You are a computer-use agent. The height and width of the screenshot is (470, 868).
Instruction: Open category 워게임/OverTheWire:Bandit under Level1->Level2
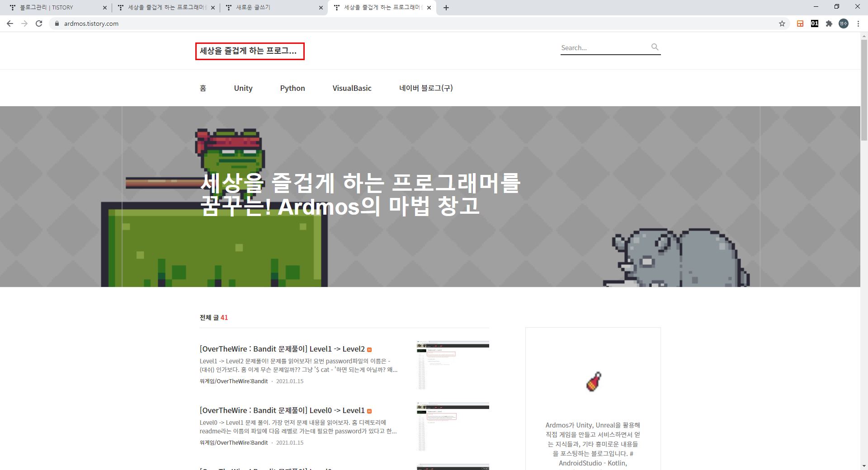point(234,381)
